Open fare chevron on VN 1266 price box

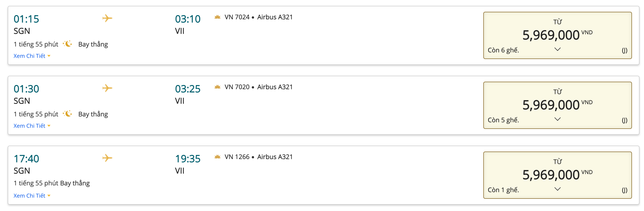(x=557, y=189)
